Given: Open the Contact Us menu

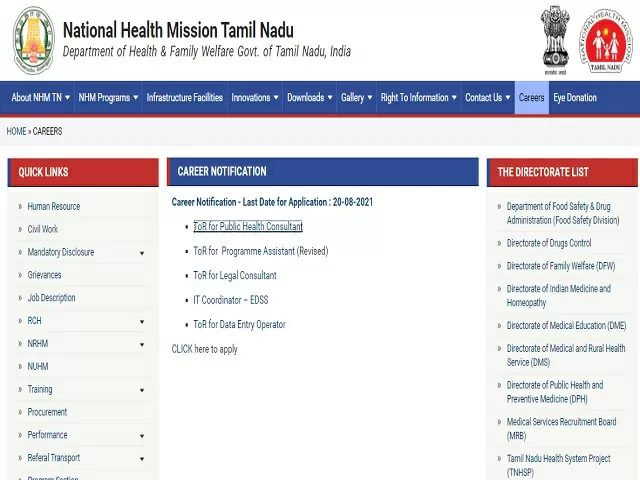Looking at the screenshot, I should (488, 98).
